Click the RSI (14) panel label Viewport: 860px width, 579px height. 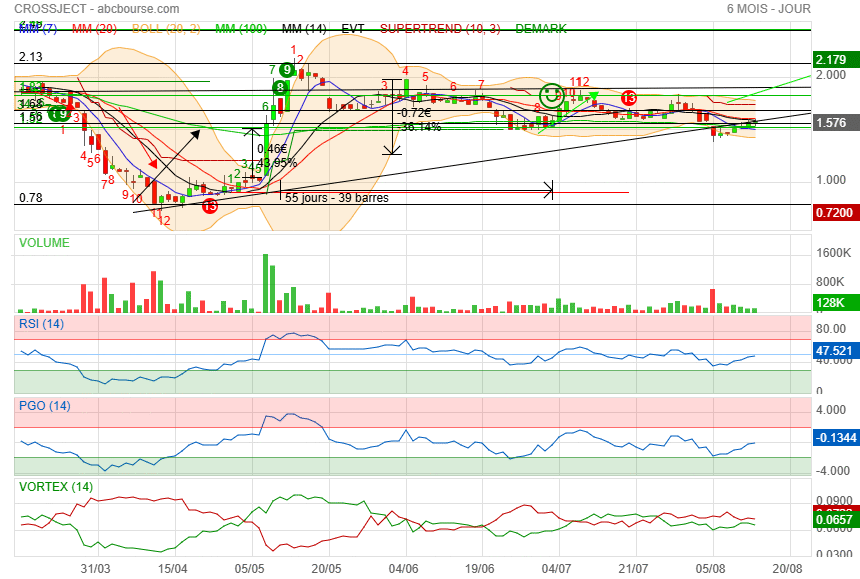[41, 324]
